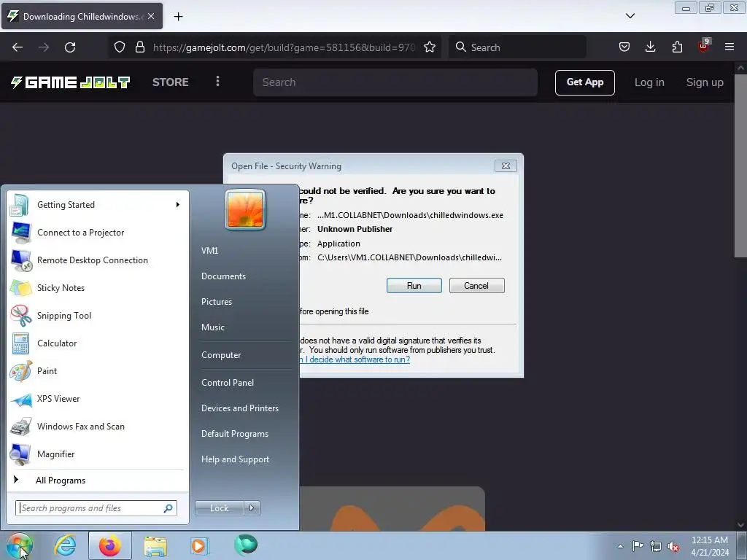Screen dimensions: 747x560
Task: Open the Snipping Tool
Action: (98, 315)
